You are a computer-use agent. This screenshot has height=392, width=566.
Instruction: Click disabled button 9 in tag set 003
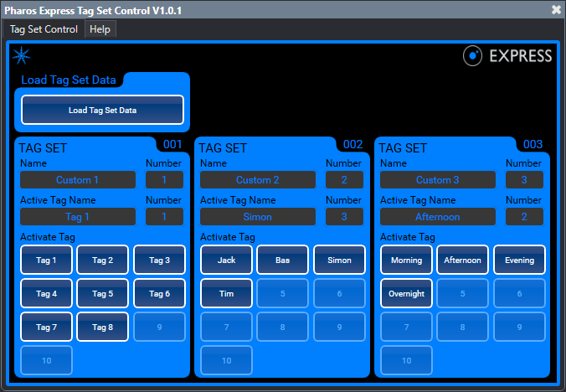519,327
